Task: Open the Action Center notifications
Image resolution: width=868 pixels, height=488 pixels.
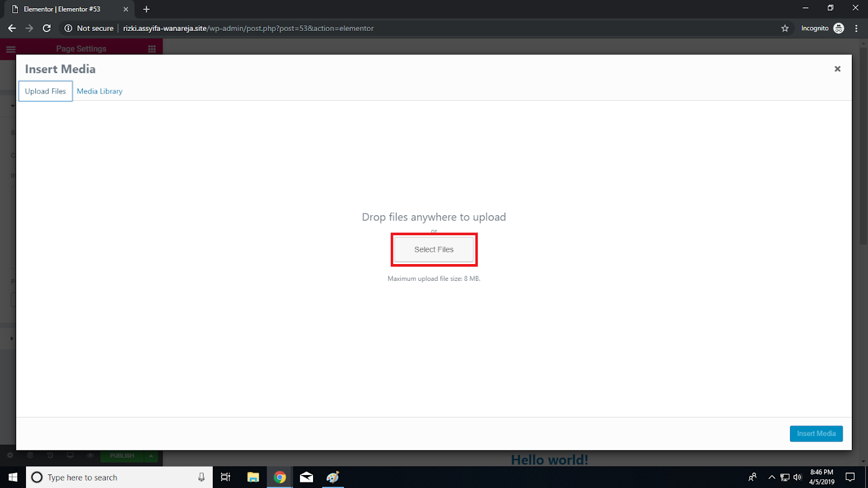Action: [x=850, y=477]
